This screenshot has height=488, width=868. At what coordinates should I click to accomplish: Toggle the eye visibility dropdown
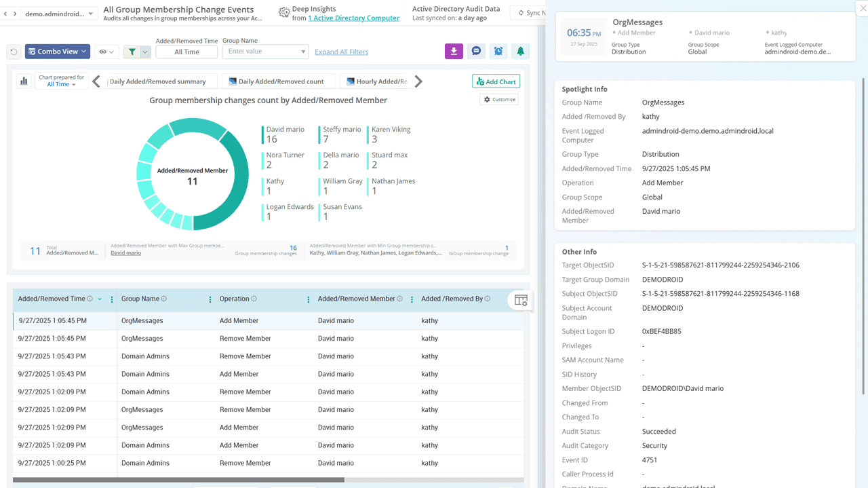(x=106, y=52)
